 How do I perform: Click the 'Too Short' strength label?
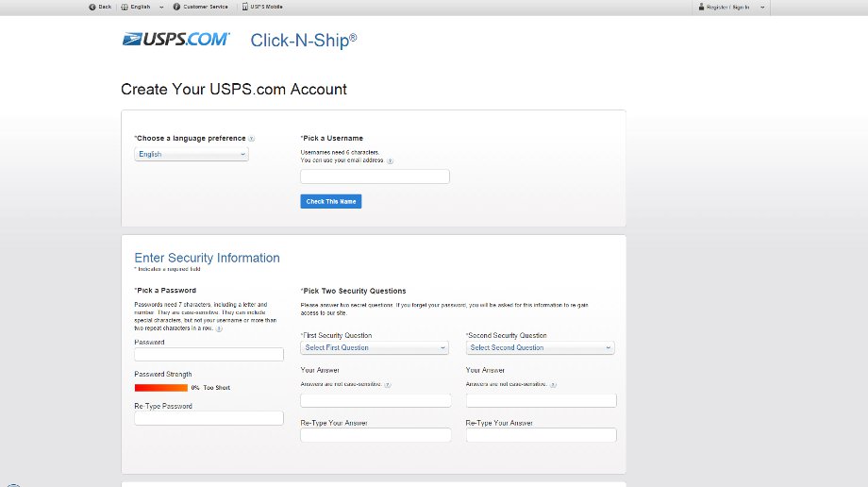[x=216, y=388]
